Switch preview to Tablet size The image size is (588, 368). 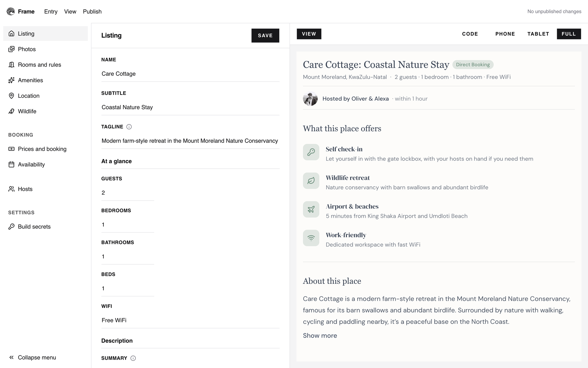[538, 34]
